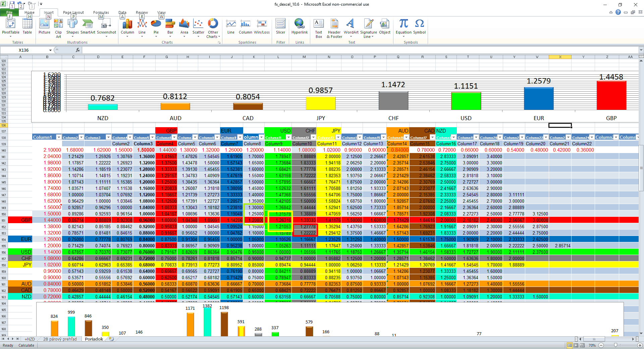Screen dimensions: 644x349
Task: Insert a Picture from file
Action: point(44,27)
